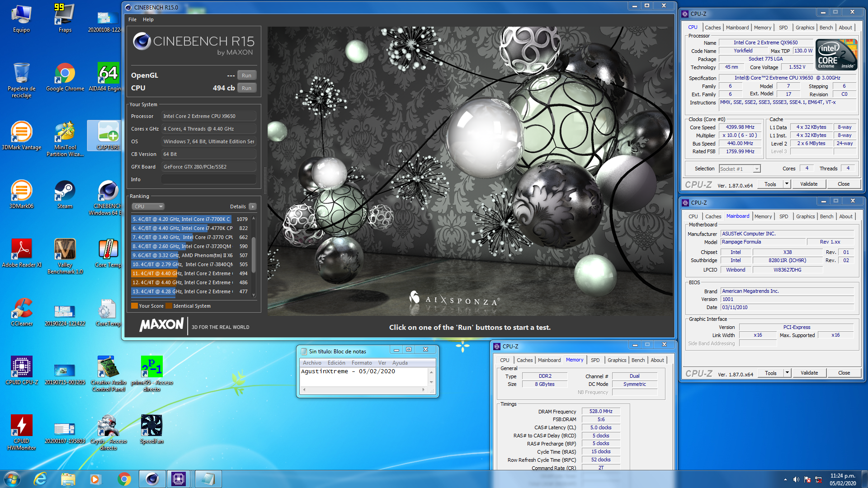Launch Crysis desktop shortcut
The width and height of the screenshot is (868, 488).
pos(108,433)
